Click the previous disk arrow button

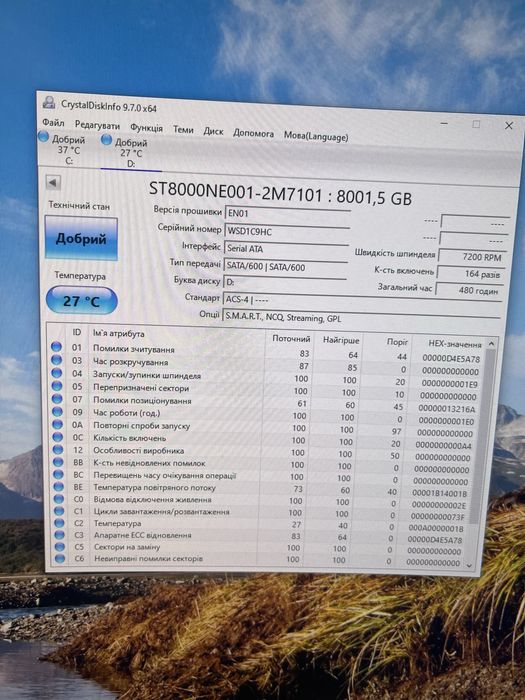pos(53,182)
